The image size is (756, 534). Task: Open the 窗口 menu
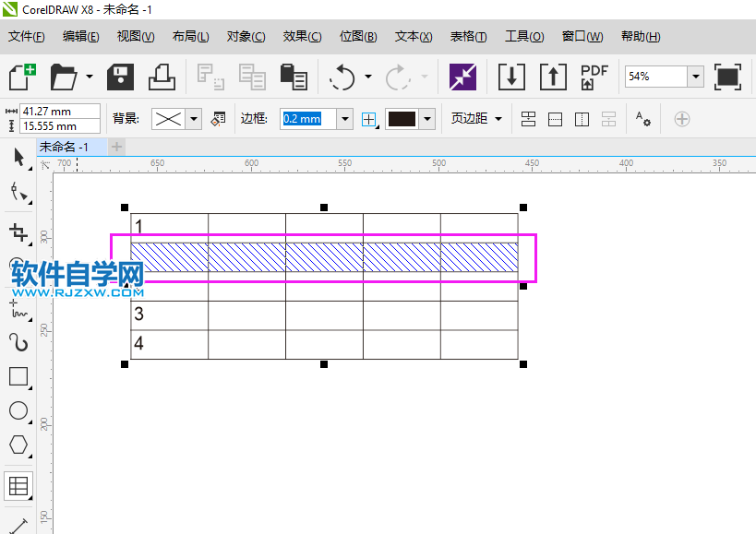click(x=582, y=37)
